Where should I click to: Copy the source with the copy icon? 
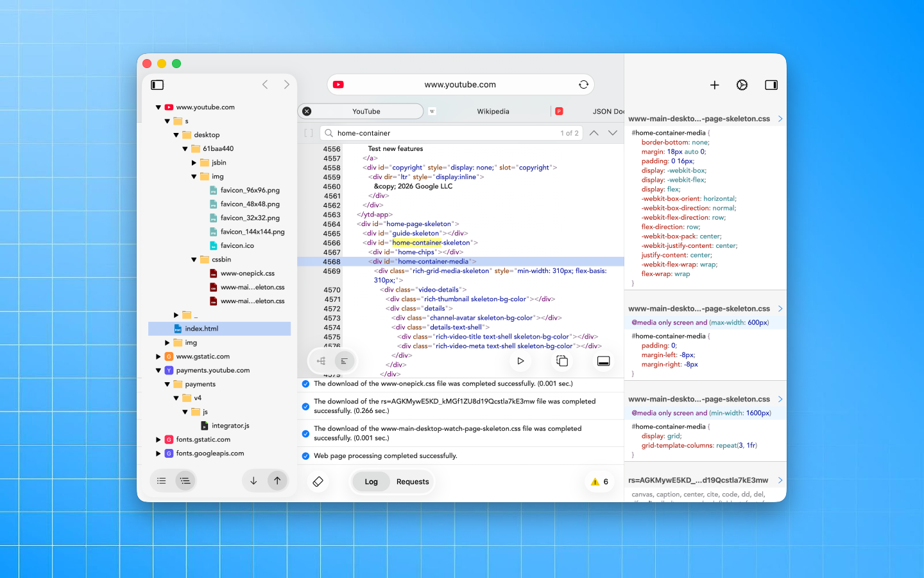tap(562, 361)
